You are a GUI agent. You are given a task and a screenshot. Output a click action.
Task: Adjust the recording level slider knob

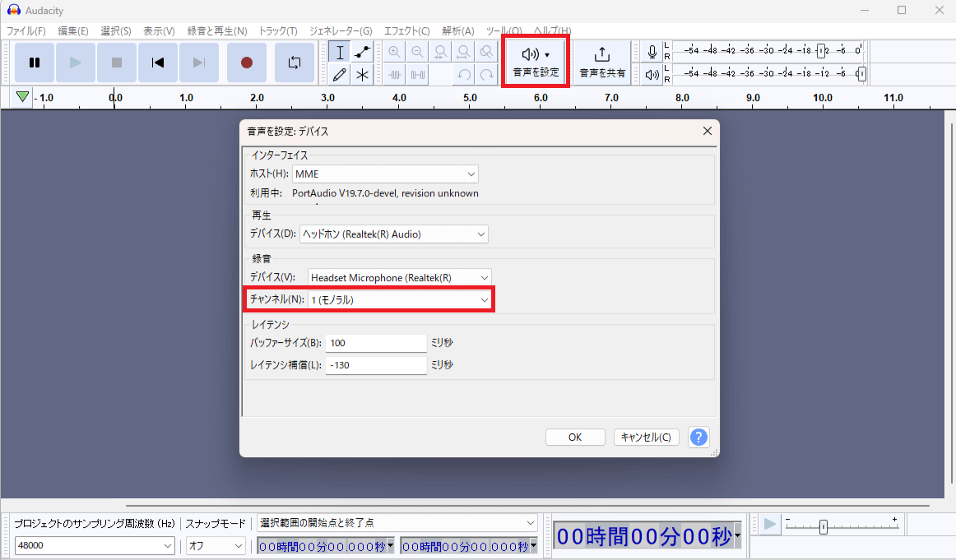821,51
